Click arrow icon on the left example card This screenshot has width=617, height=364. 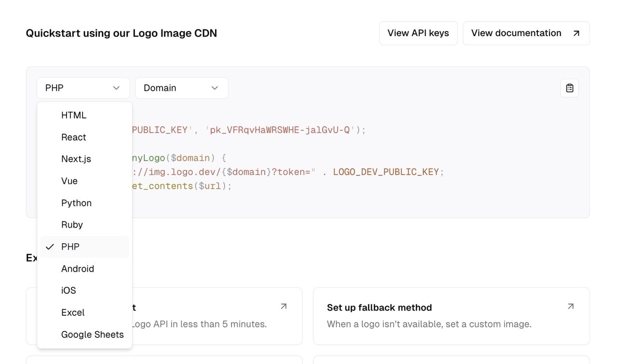pos(283,306)
